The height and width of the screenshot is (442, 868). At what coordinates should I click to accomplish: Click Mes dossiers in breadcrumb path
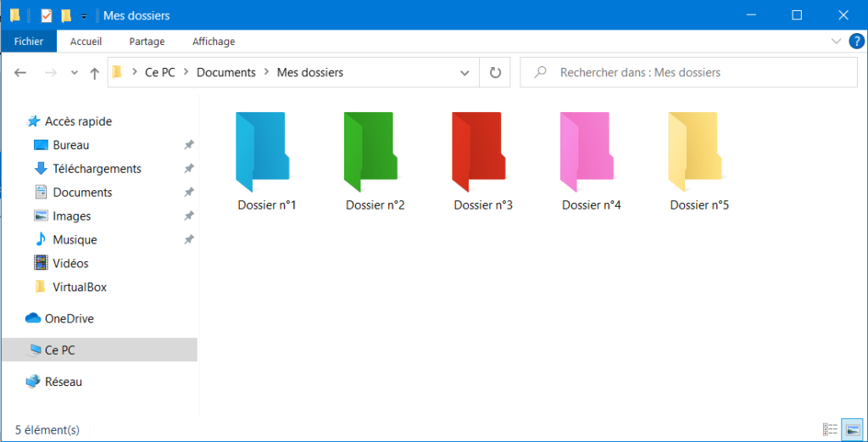[310, 73]
